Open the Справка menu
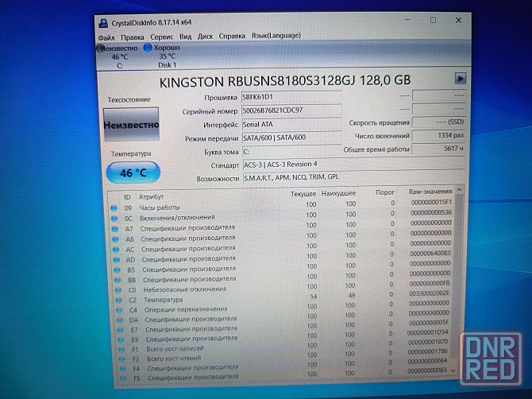This screenshot has width=532, height=399. click(x=232, y=36)
